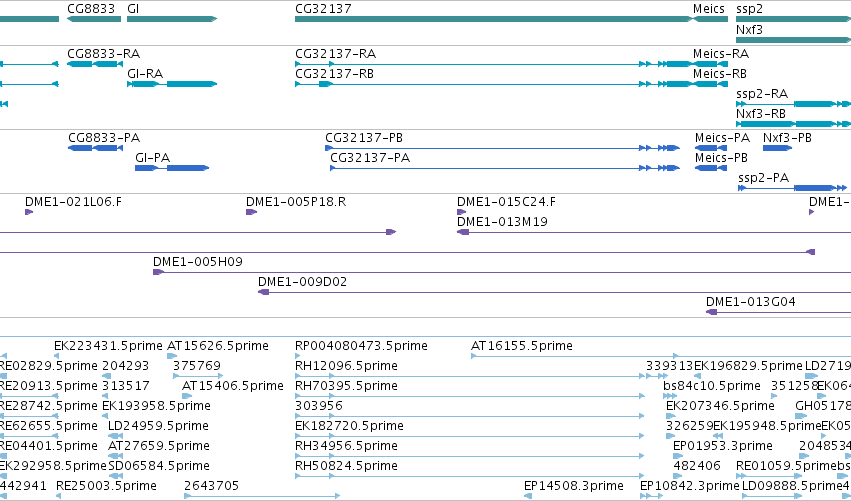
Task: Open the 2643705 EST label
Action: (211, 487)
